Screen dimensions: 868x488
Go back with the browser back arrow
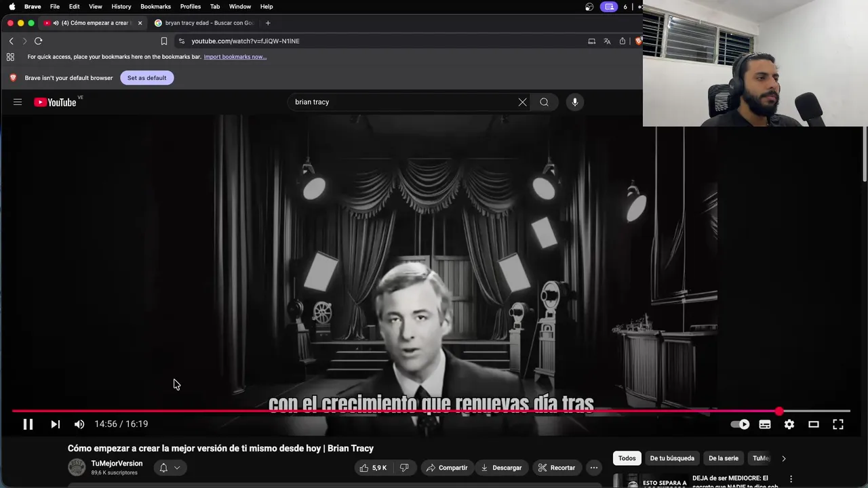[x=11, y=41]
